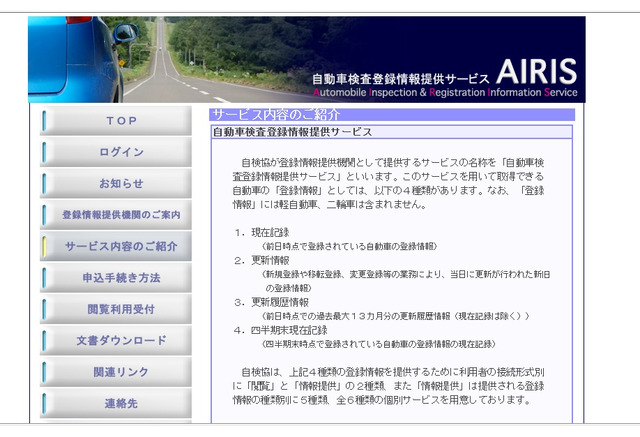Click the 13カ月分の更新履歴情報 description line
The height and width of the screenshot is (437, 640).
coord(396,316)
